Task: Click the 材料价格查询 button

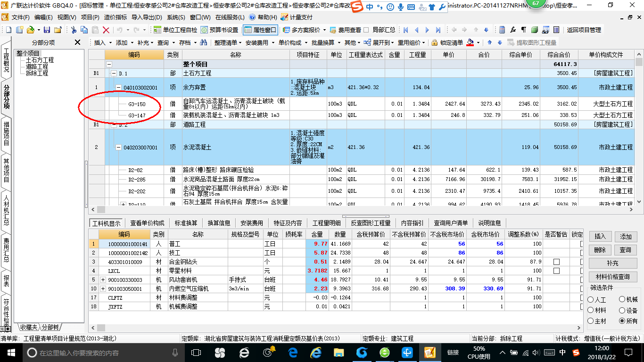Action: pos(612,277)
